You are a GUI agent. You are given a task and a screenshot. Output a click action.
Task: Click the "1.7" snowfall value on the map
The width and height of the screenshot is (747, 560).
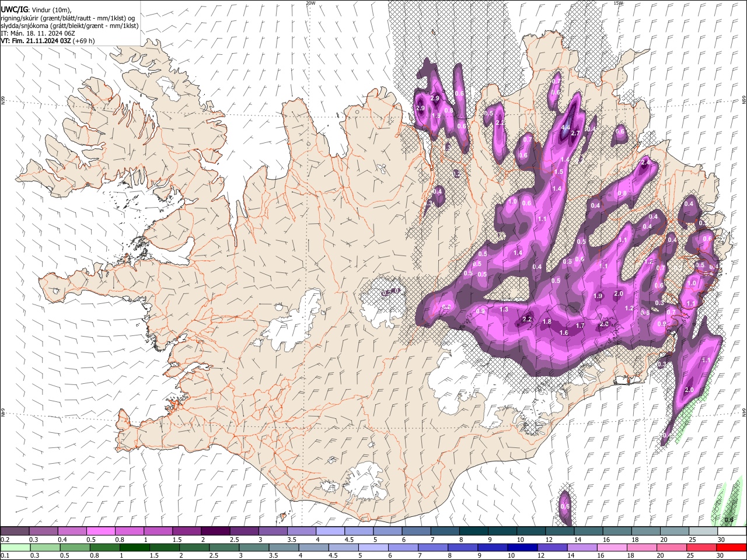[580, 325]
